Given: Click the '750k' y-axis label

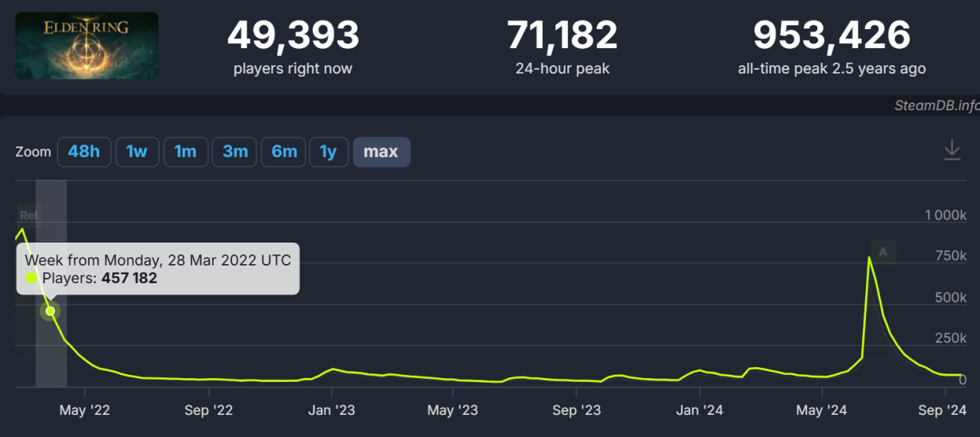Looking at the screenshot, I should (x=952, y=256).
